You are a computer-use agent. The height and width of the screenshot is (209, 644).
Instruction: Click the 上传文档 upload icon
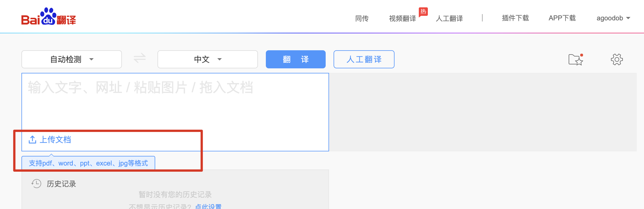coord(32,140)
